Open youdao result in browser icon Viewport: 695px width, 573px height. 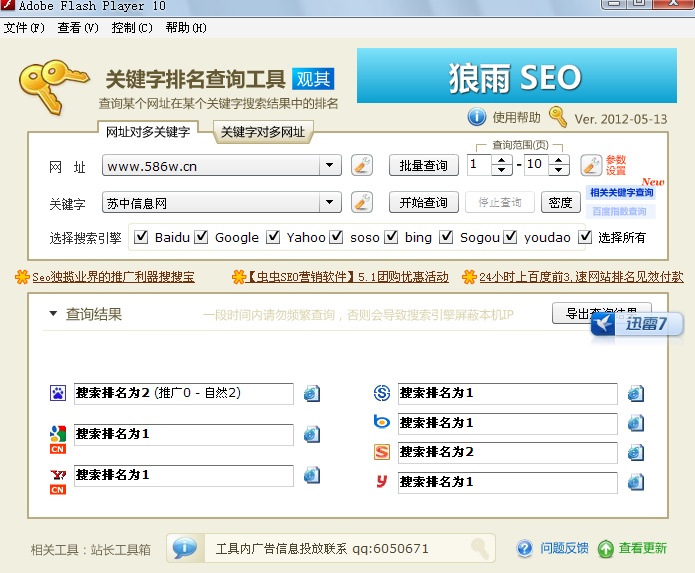(636, 483)
